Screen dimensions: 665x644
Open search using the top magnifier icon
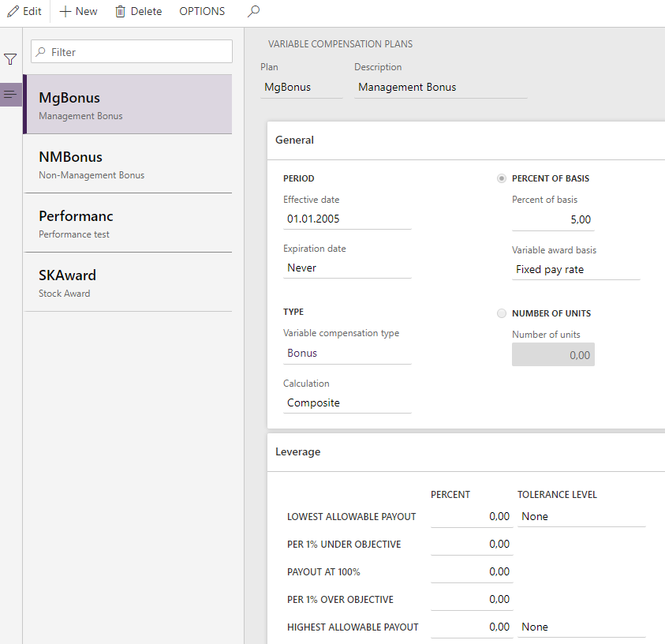pos(252,11)
